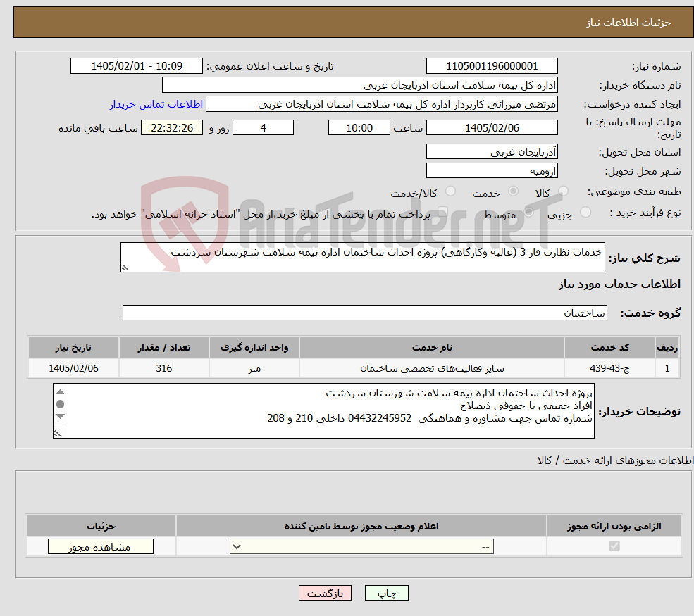Click the جزئیات column header in permits table
The height and width of the screenshot is (616, 694).
click(x=101, y=526)
